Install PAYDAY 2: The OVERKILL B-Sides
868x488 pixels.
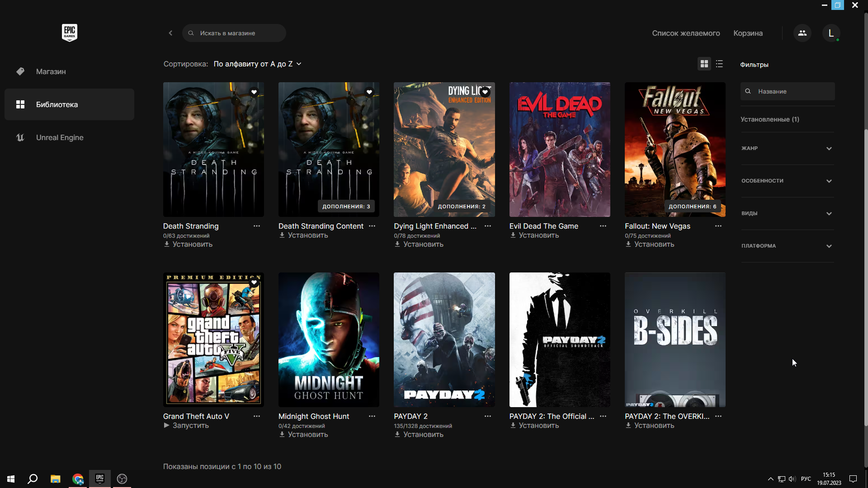pos(650,426)
